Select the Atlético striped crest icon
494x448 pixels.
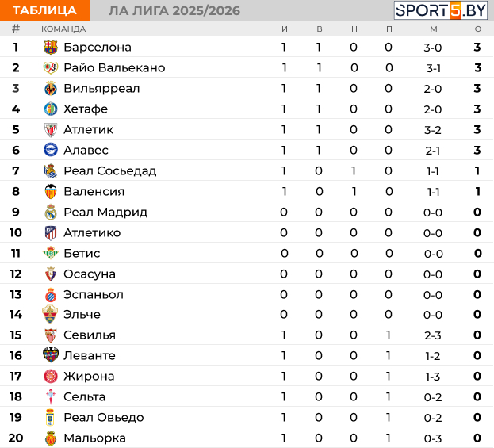pyautogui.click(x=51, y=233)
